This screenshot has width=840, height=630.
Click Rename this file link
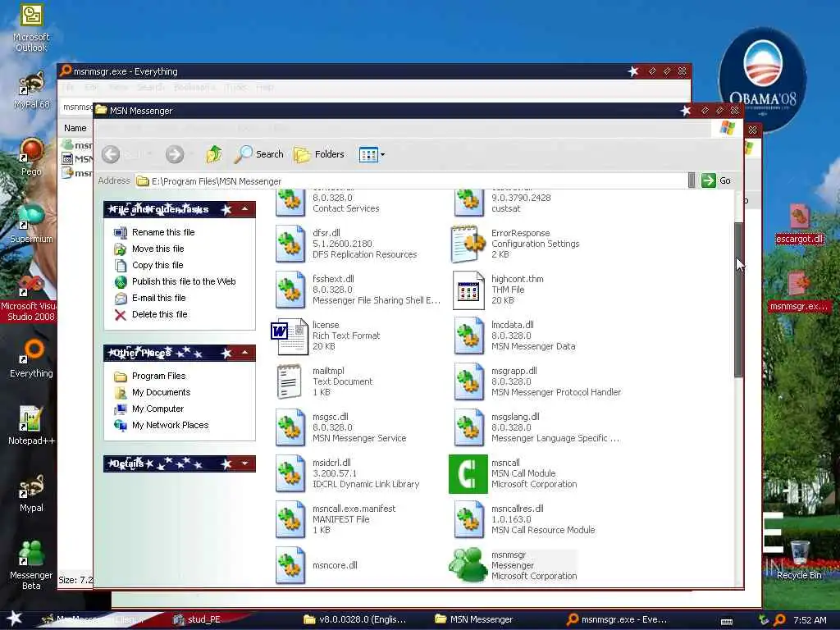tap(163, 232)
